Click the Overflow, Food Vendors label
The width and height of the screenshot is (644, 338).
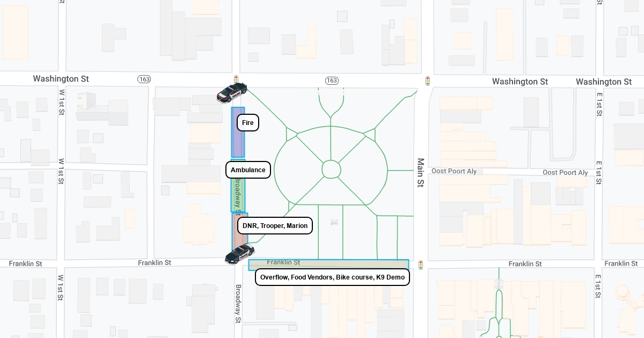tap(332, 277)
